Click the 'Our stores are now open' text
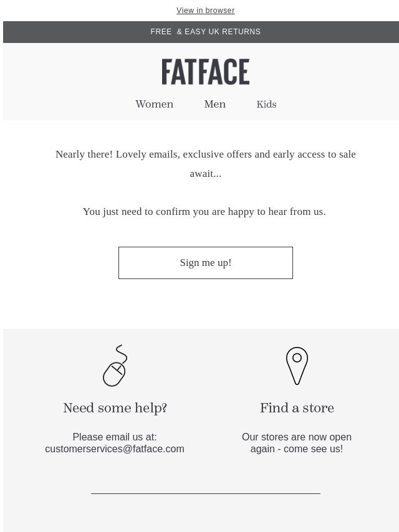Viewport: 399px width, 532px height. point(297,437)
